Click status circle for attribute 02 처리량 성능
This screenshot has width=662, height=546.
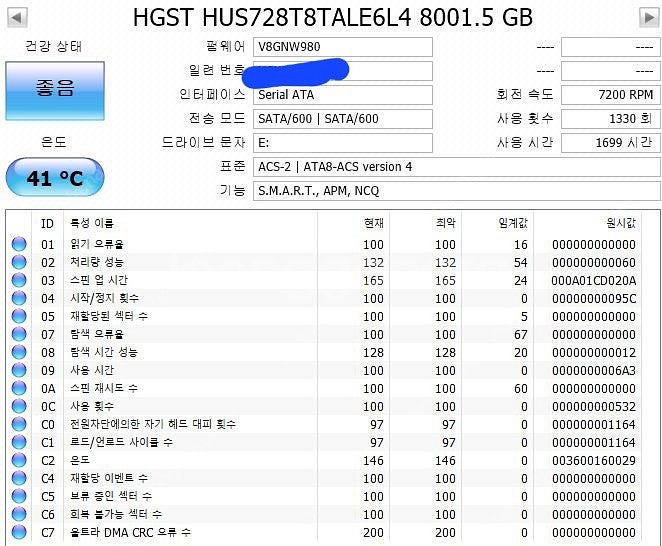click(x=19, y=262)
